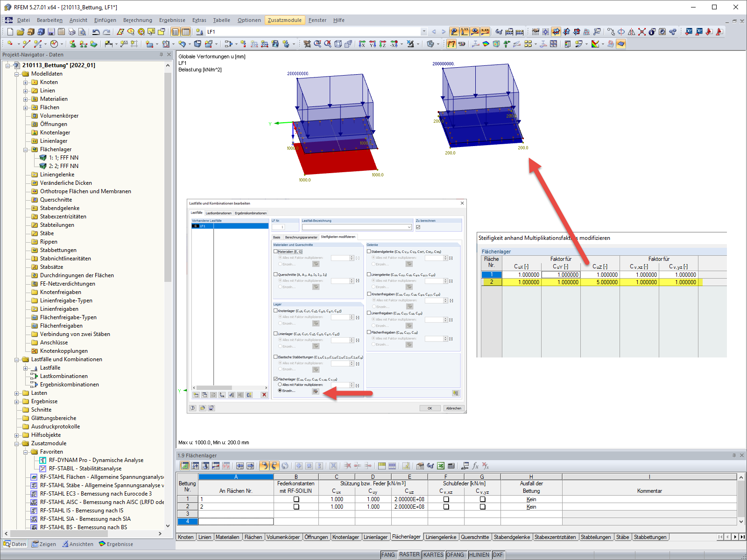Click OK in the Lastfälle dialog
Image resolution: width=747 pixels, height=560 pixels.
coord(430,408)
